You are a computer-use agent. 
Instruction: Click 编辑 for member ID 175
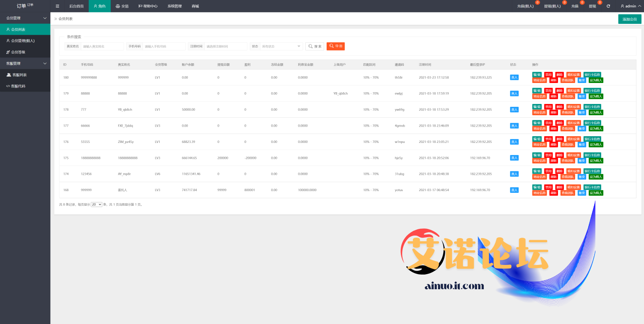pyautogui.click(x=537, y=155)
